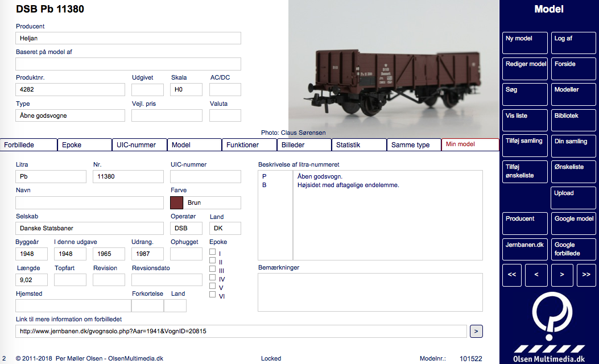The height and width of the screenshot is (364, 599).
Task: Open Jernbanen.dk button
Action: click(x=525, y=250)
